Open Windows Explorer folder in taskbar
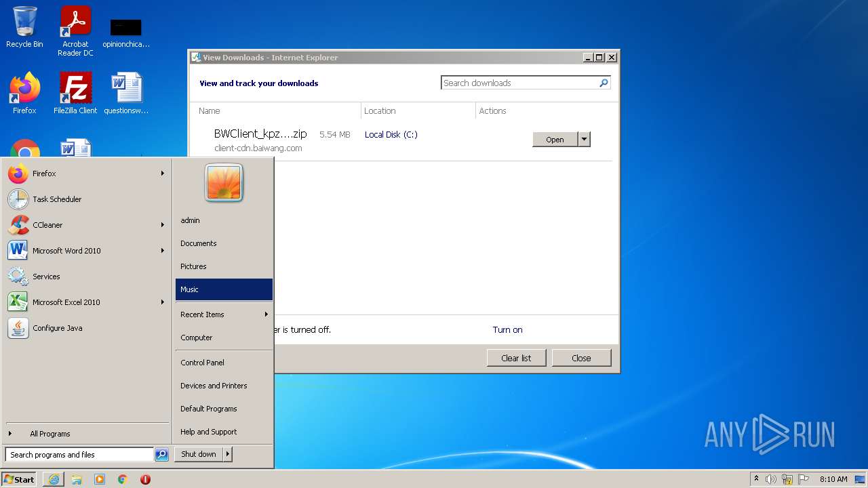 77,479
